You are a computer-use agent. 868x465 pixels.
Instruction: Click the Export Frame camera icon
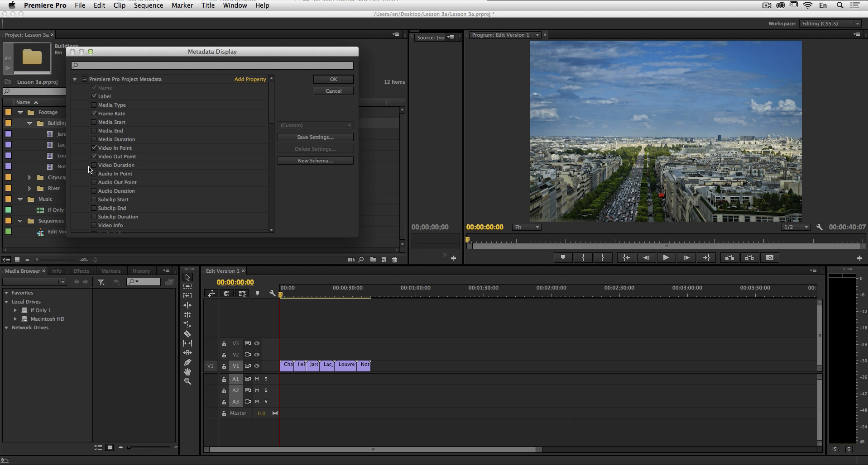tap(770, 257)
